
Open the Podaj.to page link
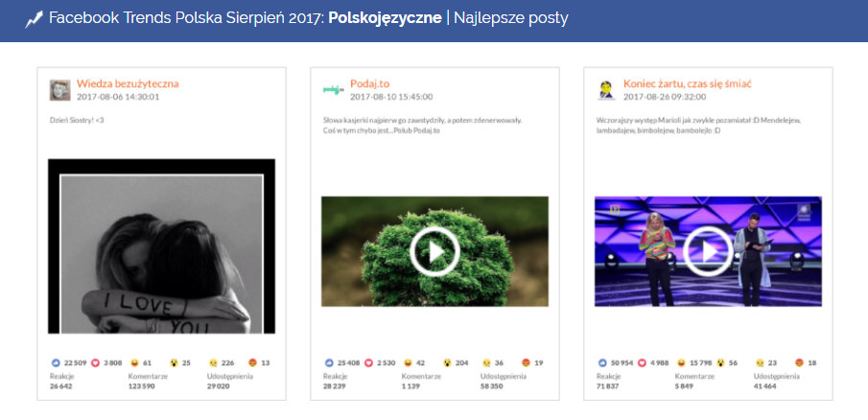(x=370, y=83)
